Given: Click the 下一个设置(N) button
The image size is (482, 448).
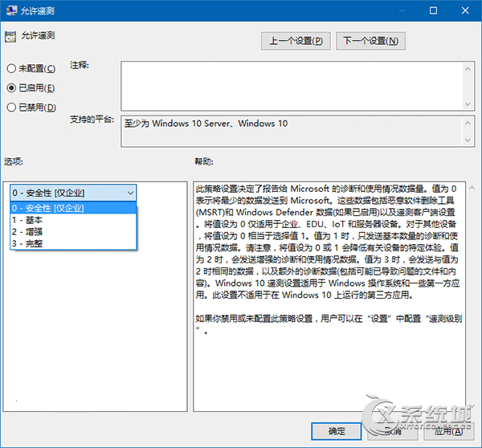Looking at the screenshot, I should click(x=370, y=41).
